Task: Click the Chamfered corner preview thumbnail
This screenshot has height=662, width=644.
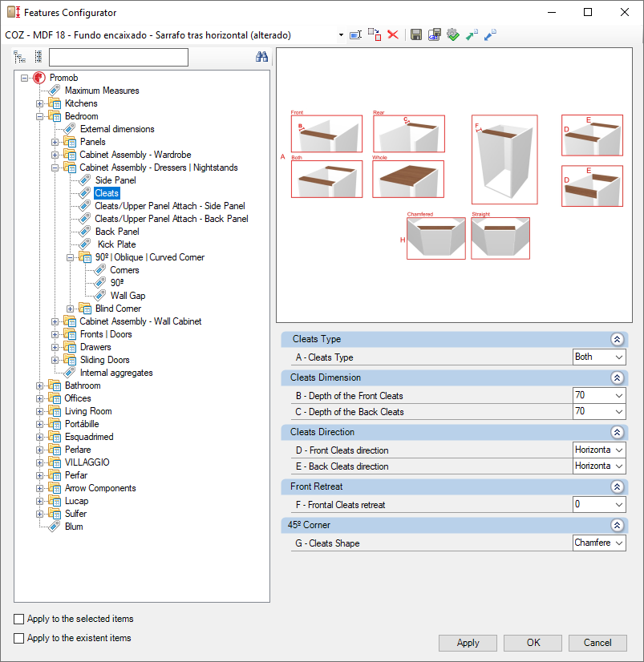Action: (436, 238)
